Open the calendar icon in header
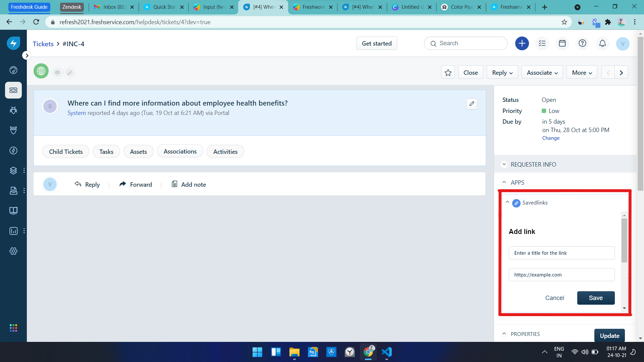Screen dimensions: 644x362 [562, 43]
